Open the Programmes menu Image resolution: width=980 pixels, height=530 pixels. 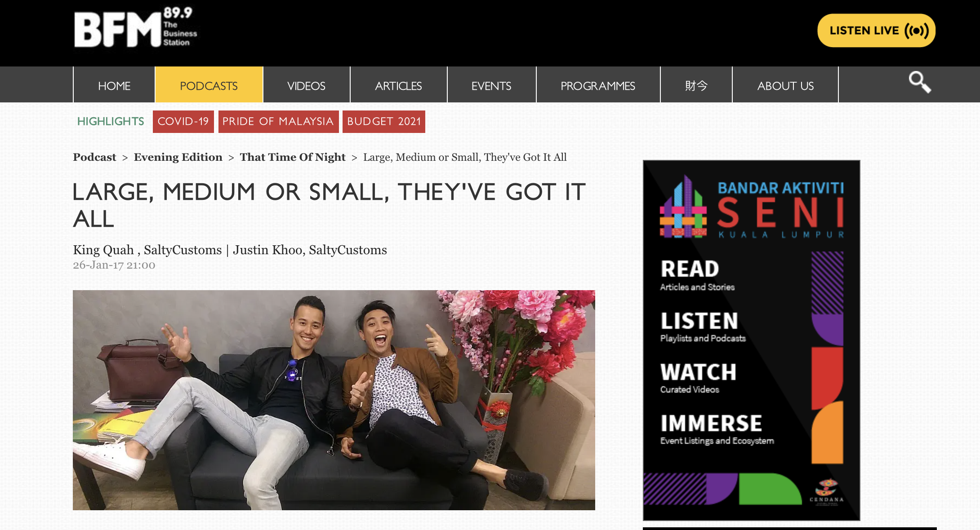598,85
